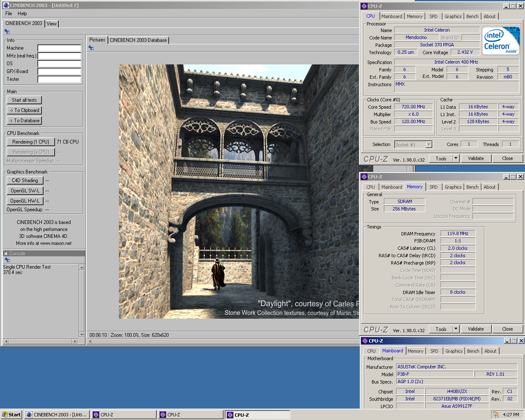Click motherboard model P3B-F text
This screenshot has height=420, width=525.
(x=403, y=374)
